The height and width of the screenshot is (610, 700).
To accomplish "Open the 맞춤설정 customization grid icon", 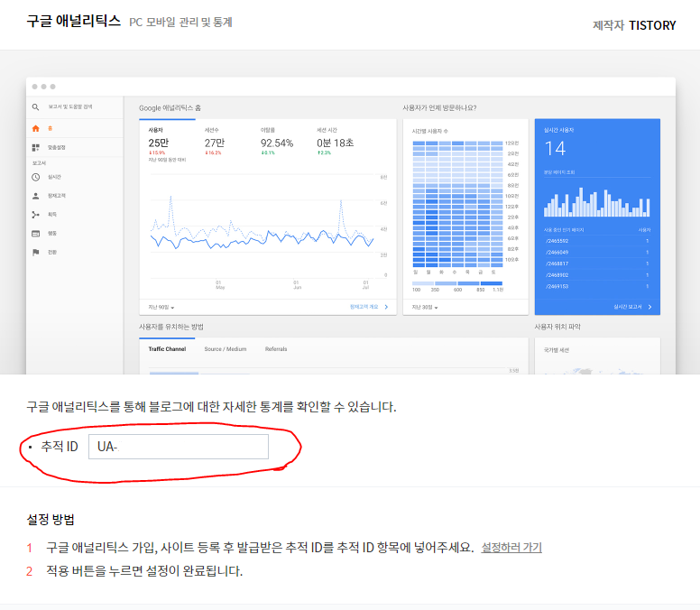I will (x=36, y=147).
